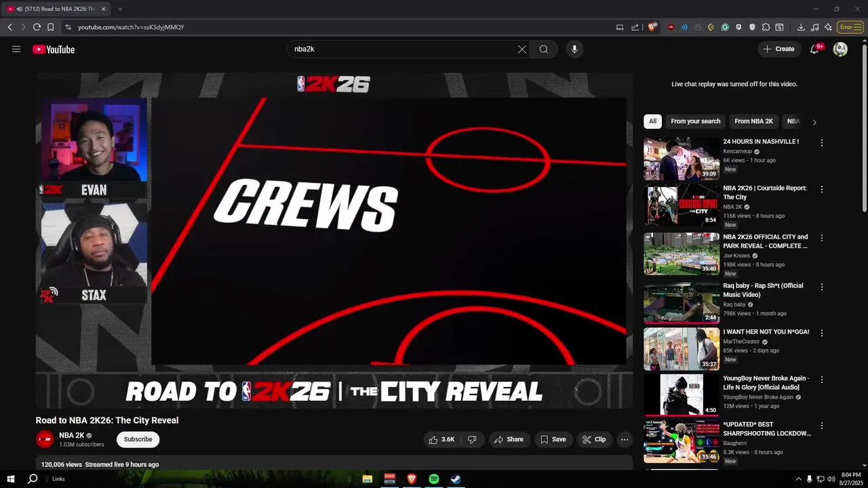Open YouTube notifications bell
The image size is (868, 488).
[x=814, y=49]
